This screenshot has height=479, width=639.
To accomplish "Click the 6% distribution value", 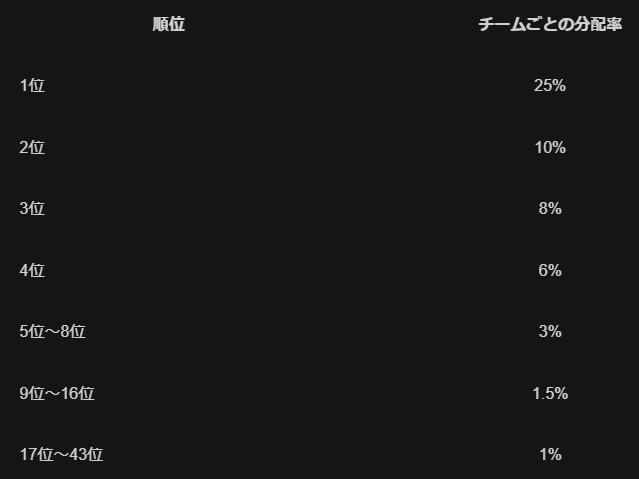I will 550,271.
